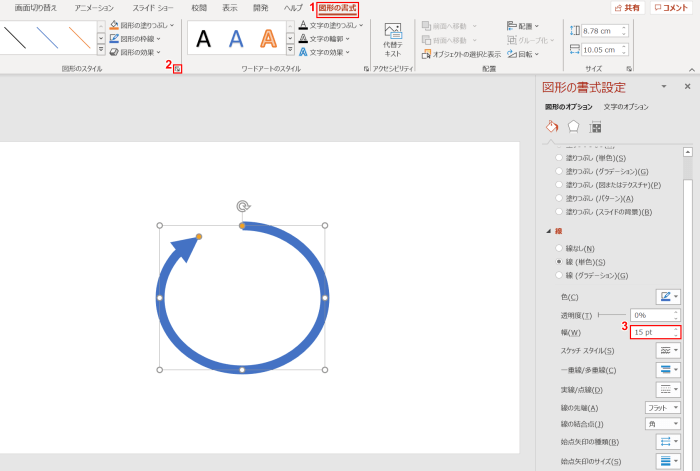The height and width of the screenshot is (471, 700).
Task: Close the 図形の書式設定 pane
Action: pos(688,87)
